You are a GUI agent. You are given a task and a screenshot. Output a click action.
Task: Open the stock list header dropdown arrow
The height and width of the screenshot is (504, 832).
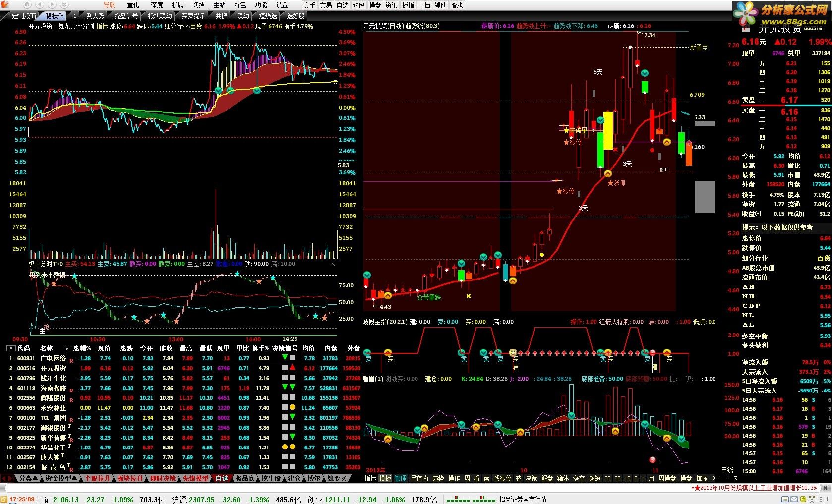pos(11,348)
